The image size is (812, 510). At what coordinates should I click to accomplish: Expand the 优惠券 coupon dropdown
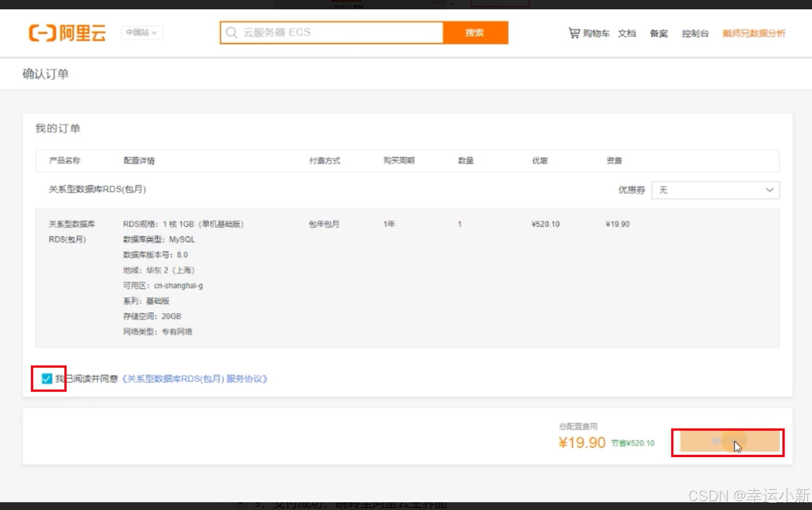point(715,190)
